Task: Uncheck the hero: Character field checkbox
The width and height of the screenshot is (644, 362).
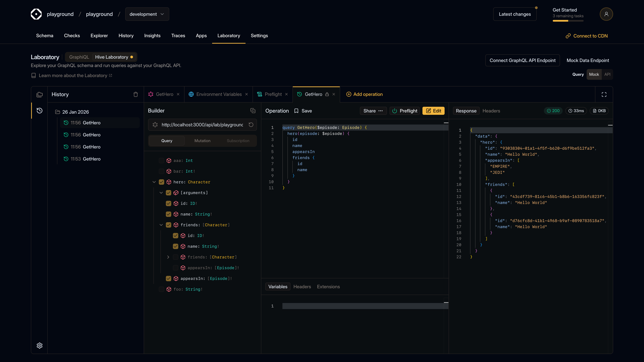Action: 162,182
